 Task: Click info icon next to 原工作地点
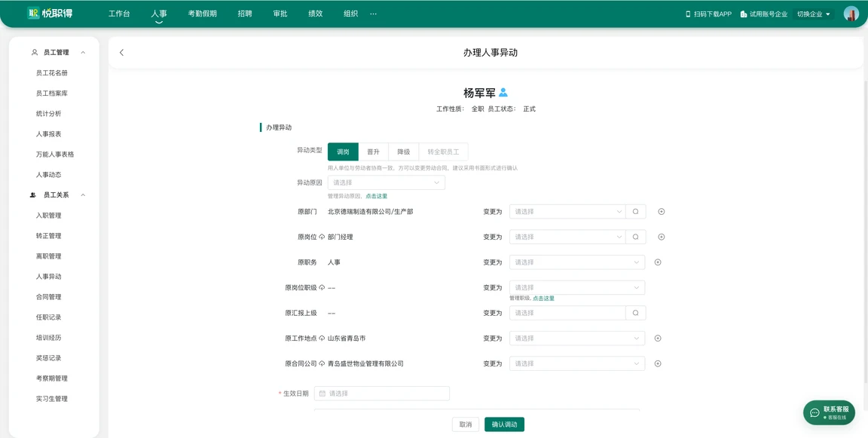[x=322, y=338]
